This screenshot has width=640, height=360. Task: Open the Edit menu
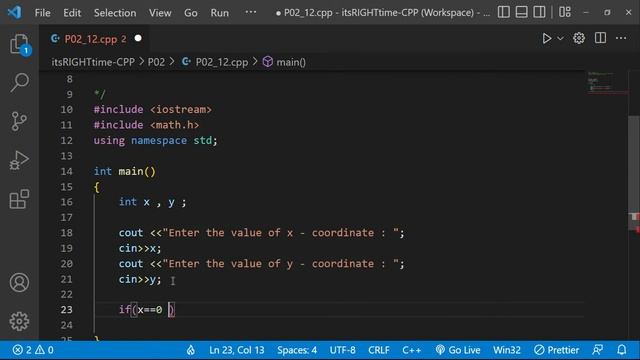(72, 13)
